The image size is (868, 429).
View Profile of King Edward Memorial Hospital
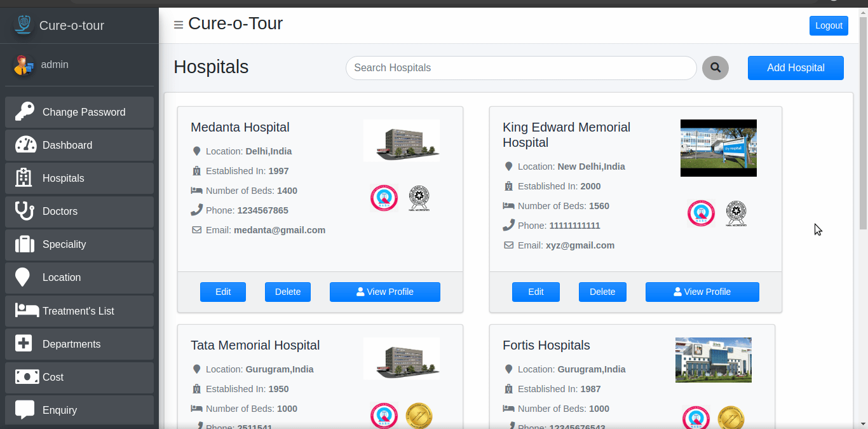[x=702, y=292]
